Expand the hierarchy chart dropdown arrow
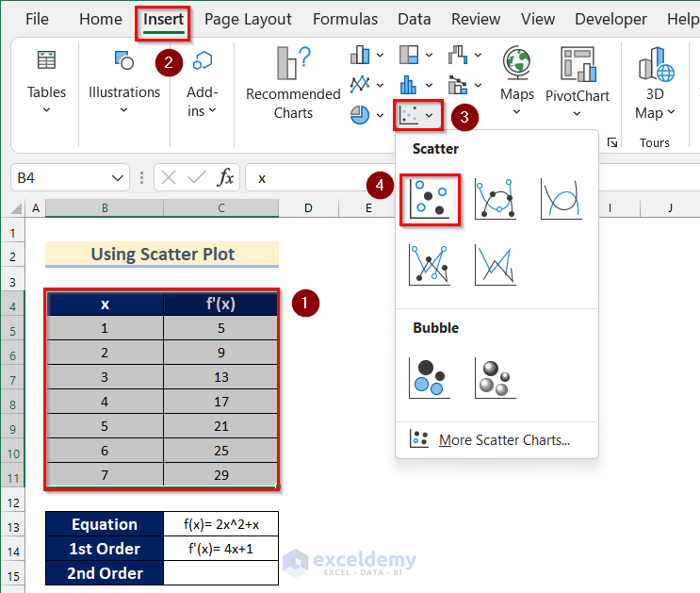The image size is (700, 593). pyautogui.click(x=429, y=56)
